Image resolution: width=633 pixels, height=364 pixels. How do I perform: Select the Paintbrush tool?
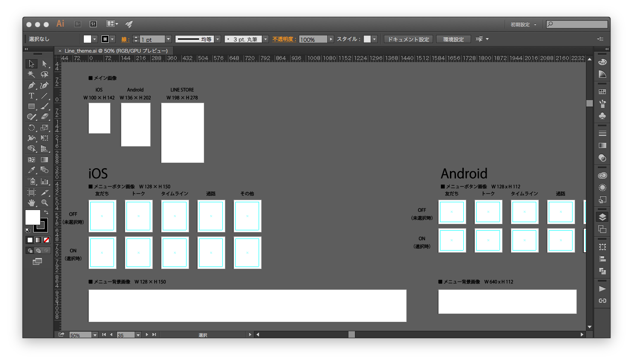pyautogui.click(x=44, y=106)
